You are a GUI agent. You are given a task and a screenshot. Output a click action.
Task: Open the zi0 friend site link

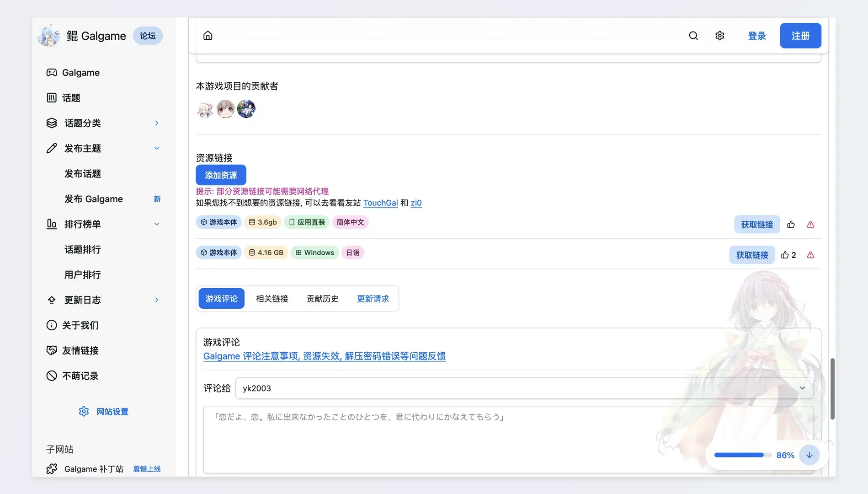pos(416,203)
